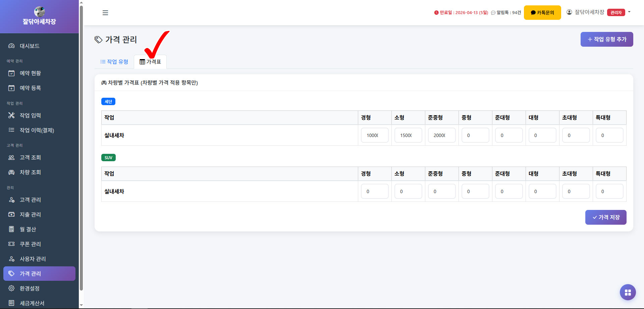Open 쿠폰 관리 ticket icon in sidebar
The height and width of the screenshot is (309, 644).
click(11, 244)
